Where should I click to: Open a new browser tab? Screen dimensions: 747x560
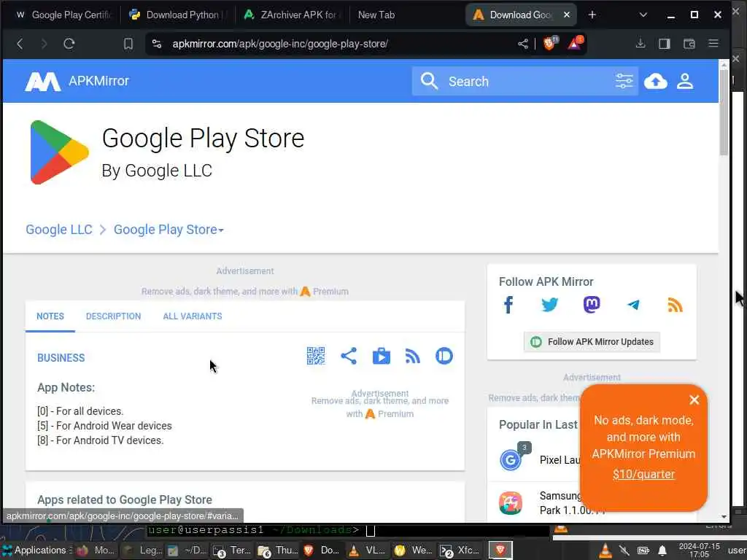pos(592,15)
